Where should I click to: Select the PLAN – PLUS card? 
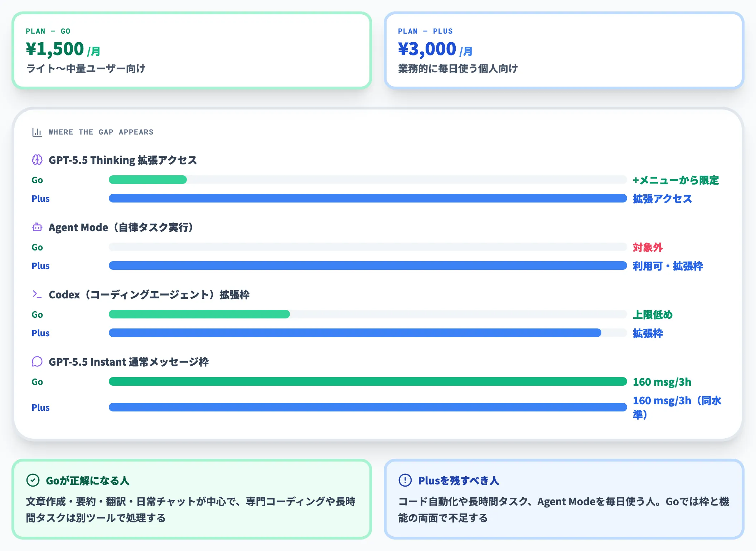(x=564, y=50)
